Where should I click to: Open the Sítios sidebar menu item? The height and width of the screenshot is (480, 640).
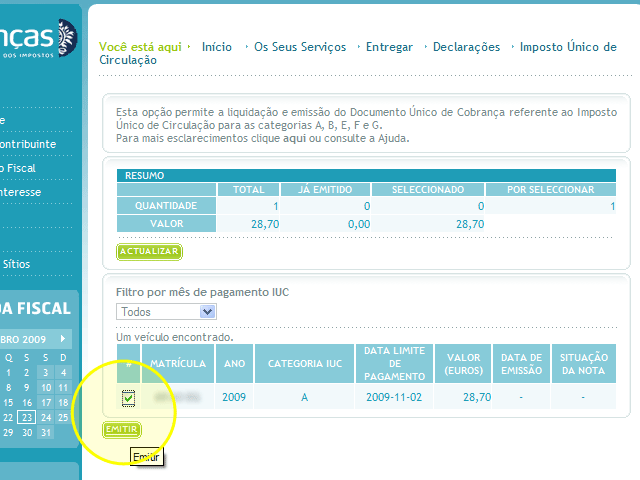click(x=16, y=264)
